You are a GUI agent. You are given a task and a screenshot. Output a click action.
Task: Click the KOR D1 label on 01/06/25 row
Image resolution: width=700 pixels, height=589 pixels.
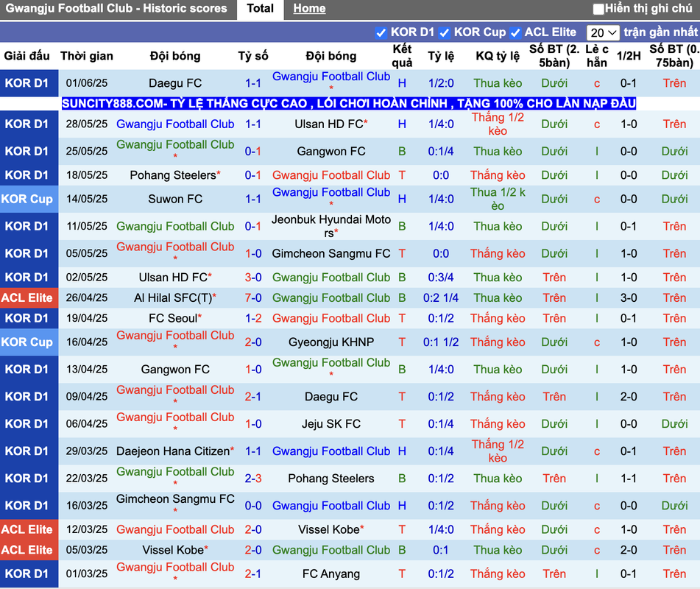26,83
